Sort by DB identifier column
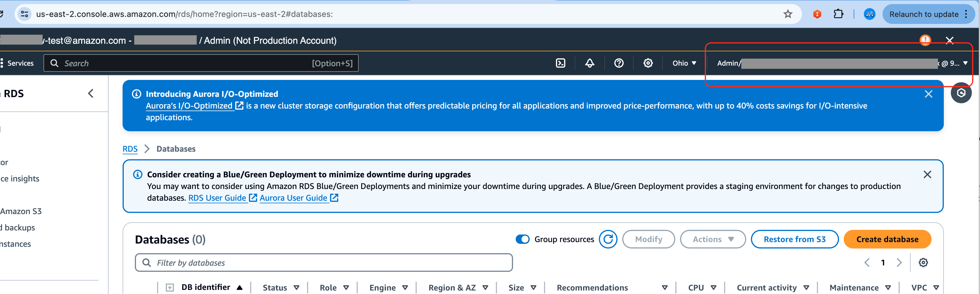This screenshot has height=294, width=980. [x=212, y=288]
